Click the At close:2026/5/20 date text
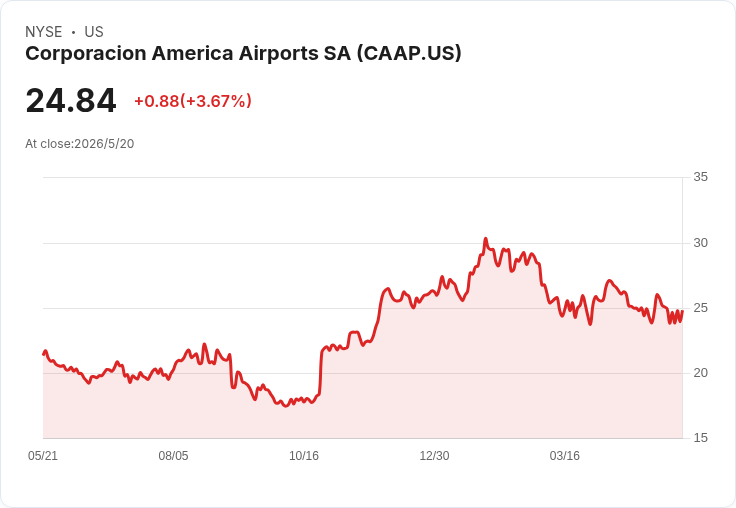Viewport: 736px width, 508px height. [80, 144]
